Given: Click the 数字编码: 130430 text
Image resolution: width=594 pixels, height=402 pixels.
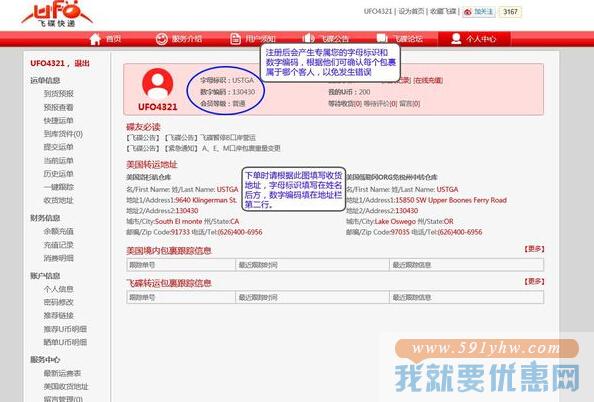Looking at the screenshot, I should [227, 92].
